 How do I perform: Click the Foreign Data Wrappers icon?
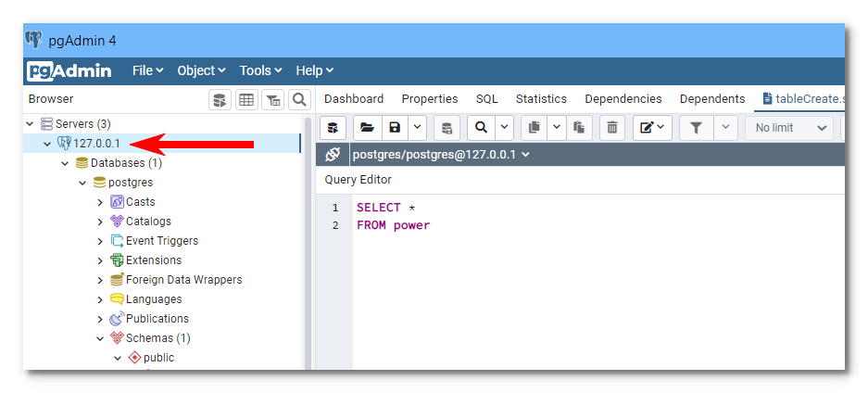[117, 280]
